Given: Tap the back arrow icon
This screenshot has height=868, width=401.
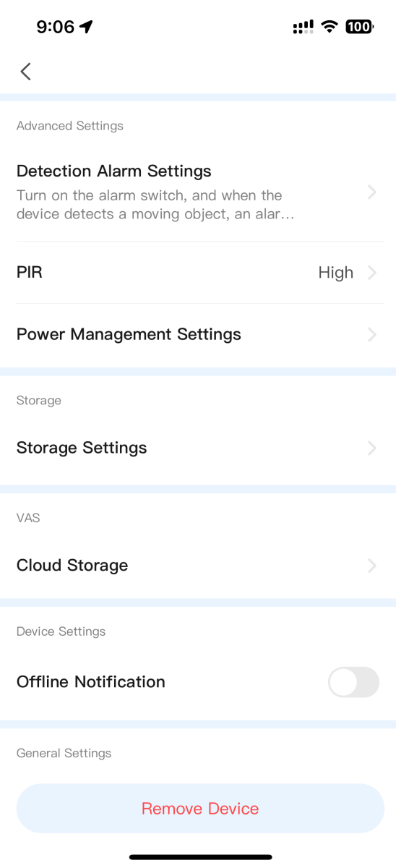Looking at the screenshot, I should 26,71.
